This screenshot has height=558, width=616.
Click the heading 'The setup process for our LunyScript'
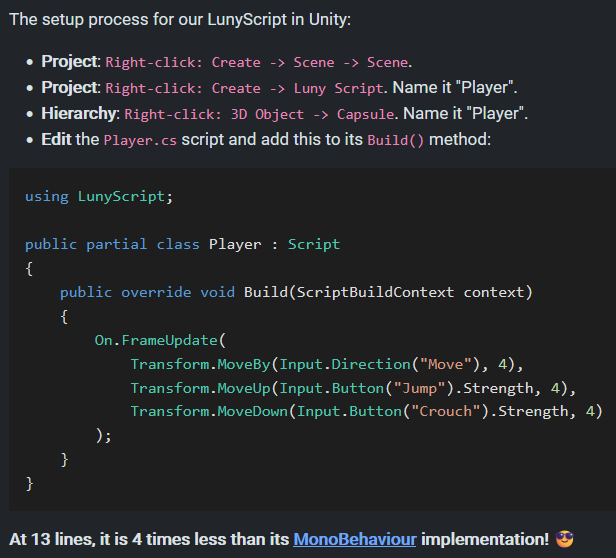180,19
